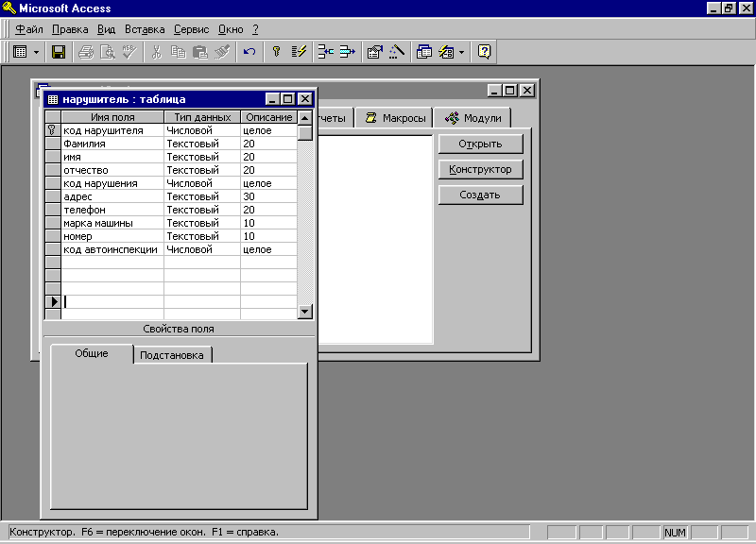This screenshot has height=544, width=756.
Task: Click the Help question mark icon
Action: 484,52
